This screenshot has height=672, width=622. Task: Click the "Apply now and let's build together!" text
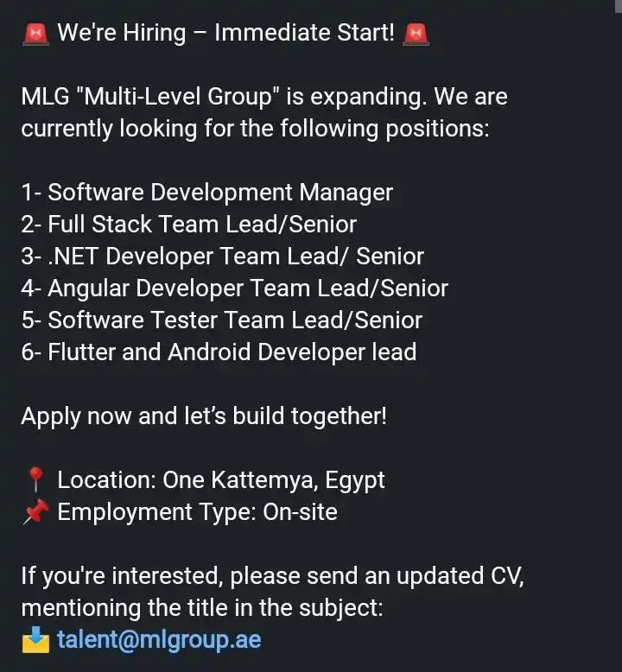coord(204,416)
